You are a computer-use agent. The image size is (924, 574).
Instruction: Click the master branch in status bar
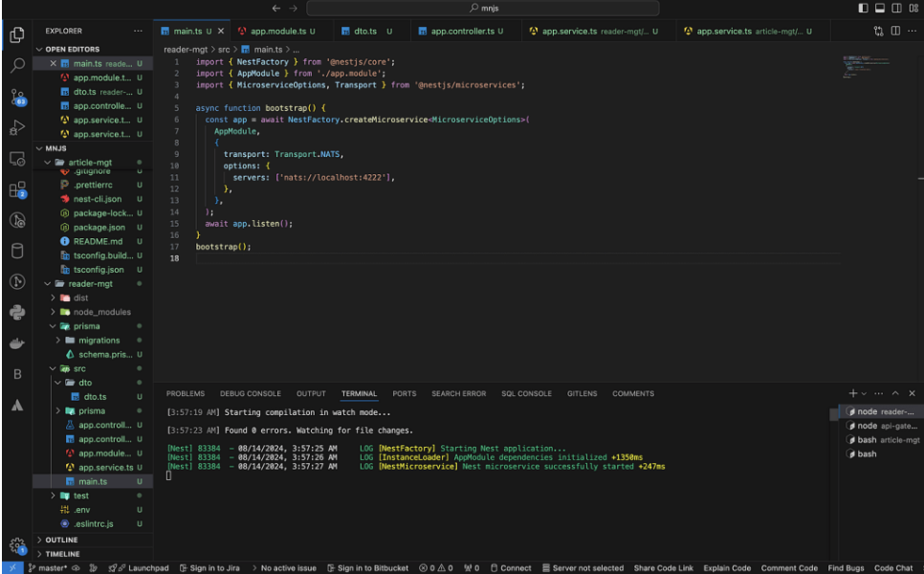[48, 568]
